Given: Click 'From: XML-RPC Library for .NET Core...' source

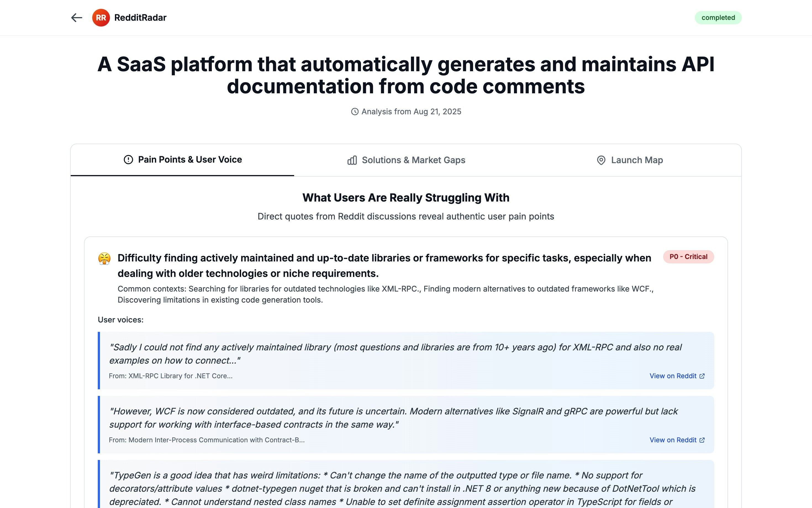Looking at the screenshot, I should pos(171,376).
